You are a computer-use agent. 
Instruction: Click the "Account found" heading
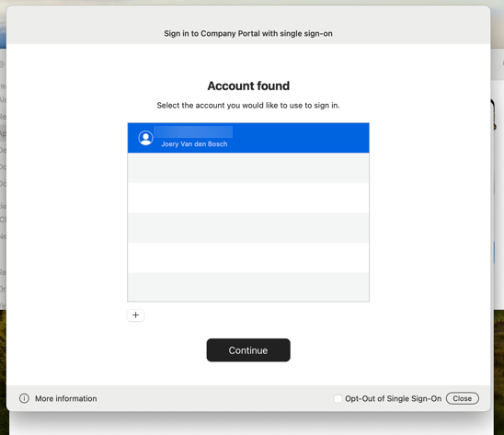(x=248, y=86)
